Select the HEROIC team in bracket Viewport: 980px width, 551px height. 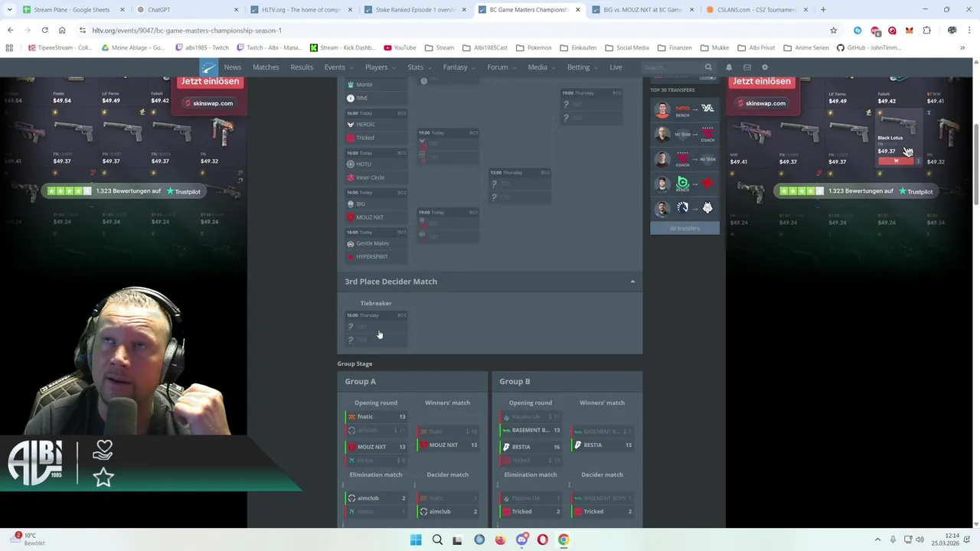[376, 125]
